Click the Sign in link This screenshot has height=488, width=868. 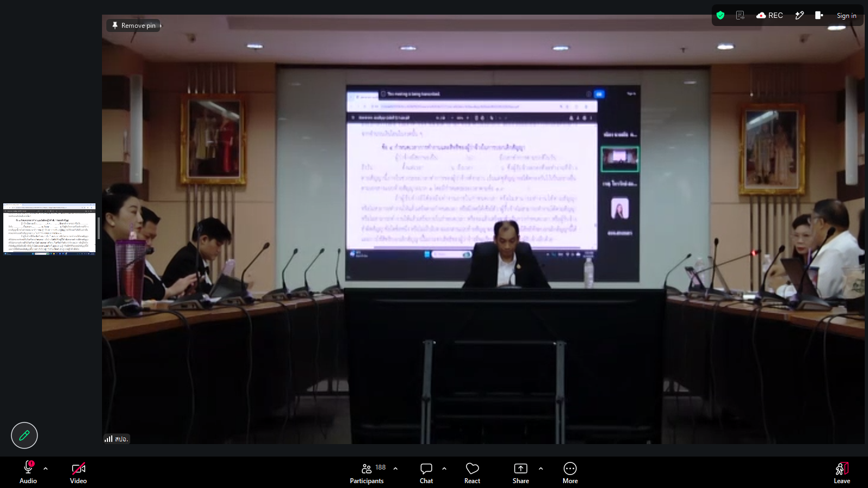pyautogui.click(x=846, y=16)
